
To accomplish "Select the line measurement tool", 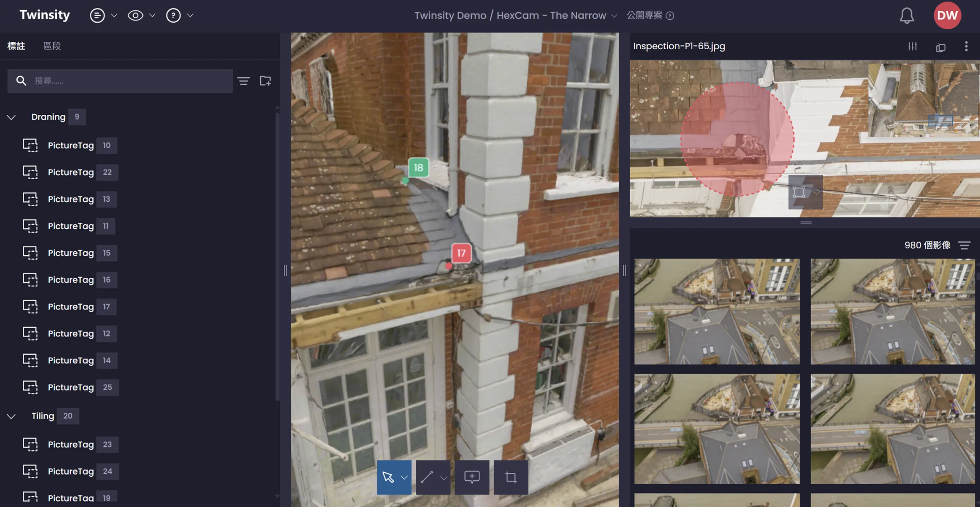I will tap(426, 477).
